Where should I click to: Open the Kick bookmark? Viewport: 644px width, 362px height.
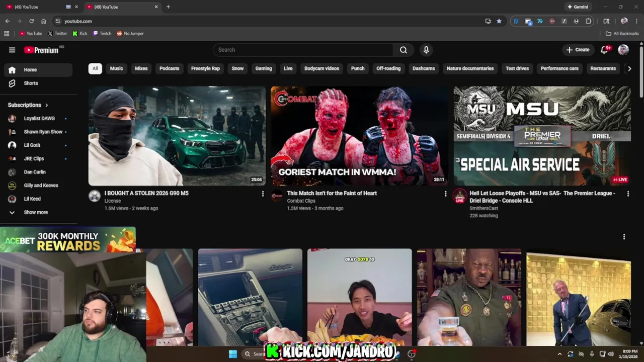point(79,34)
